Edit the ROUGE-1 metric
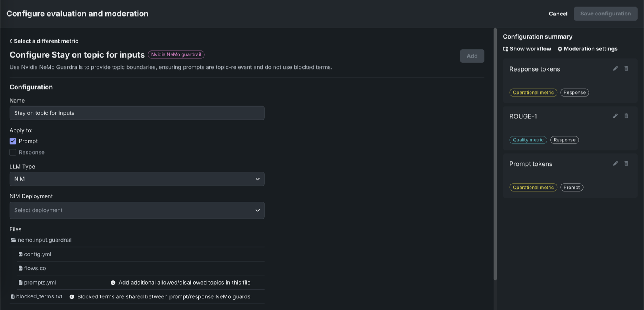 coord(615,116)
